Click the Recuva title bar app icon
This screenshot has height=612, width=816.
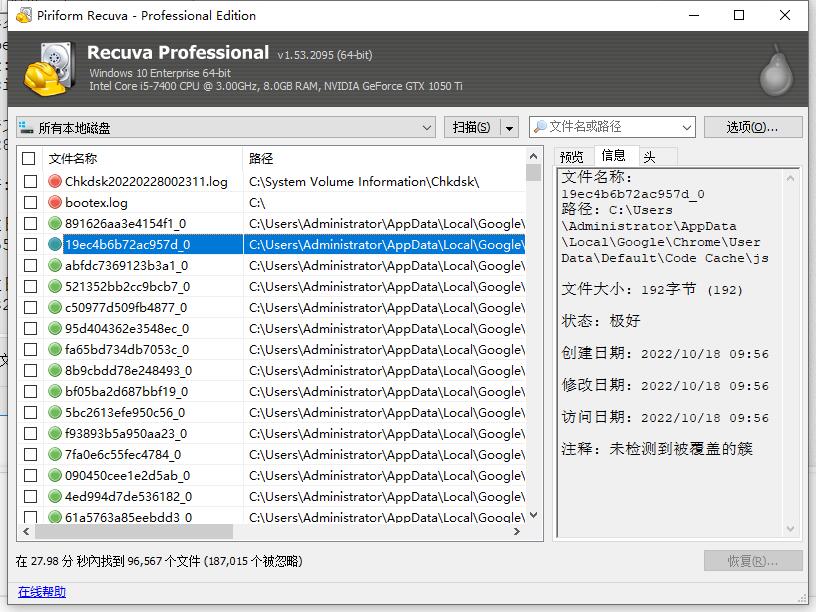point(23,15)
